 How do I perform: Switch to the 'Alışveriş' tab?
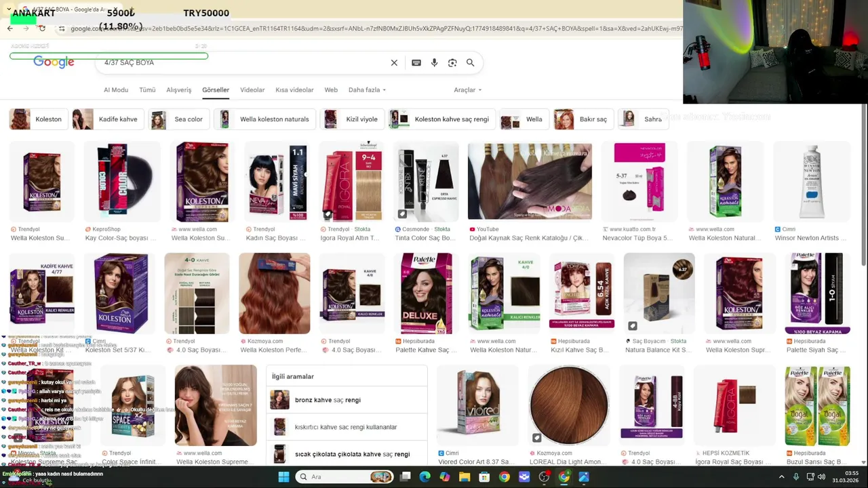pyautogui.click(x=179, y=89)
